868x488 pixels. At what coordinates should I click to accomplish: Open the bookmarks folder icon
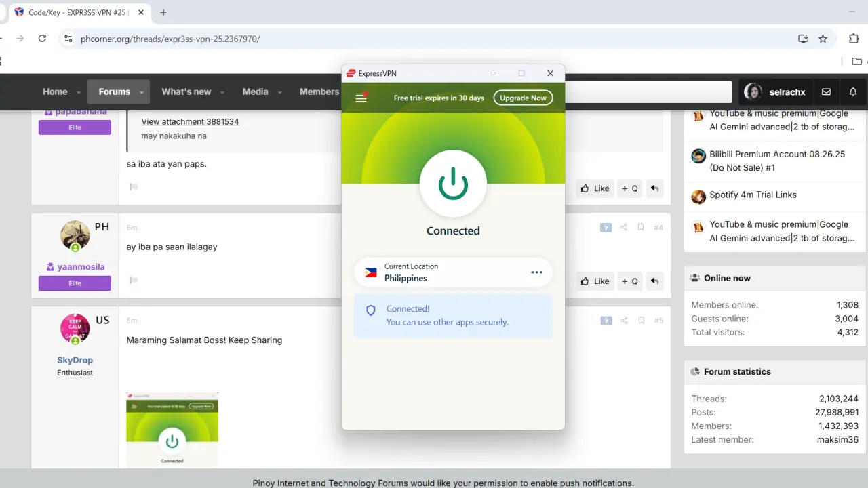click(857, 62)
